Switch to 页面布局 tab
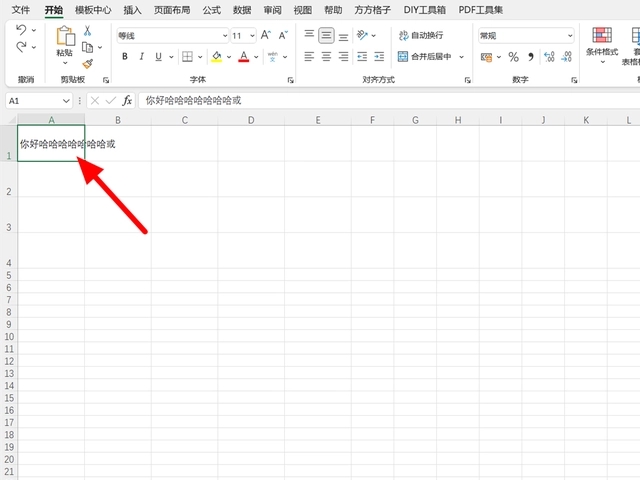640x480 pixels. [x=172, y=10]
